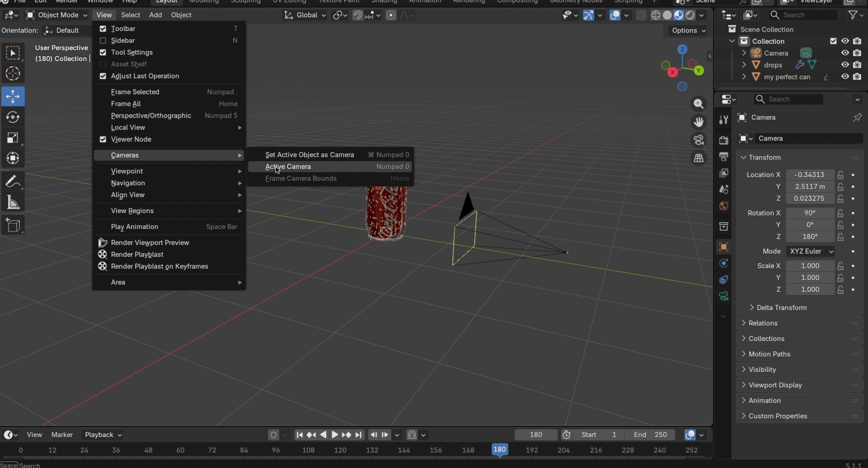Image resolution: width=868 pixels, height=468 pixels.
Task: Uncheck the Viewer Node option
Action: (x=103, y=139)
